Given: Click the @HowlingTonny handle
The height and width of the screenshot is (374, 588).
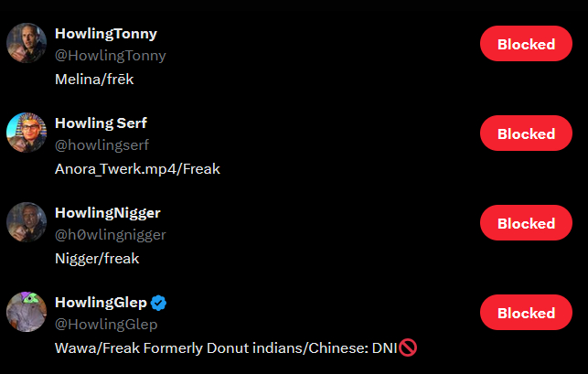Looking at the screenshot, I should [x=111, y=55].
